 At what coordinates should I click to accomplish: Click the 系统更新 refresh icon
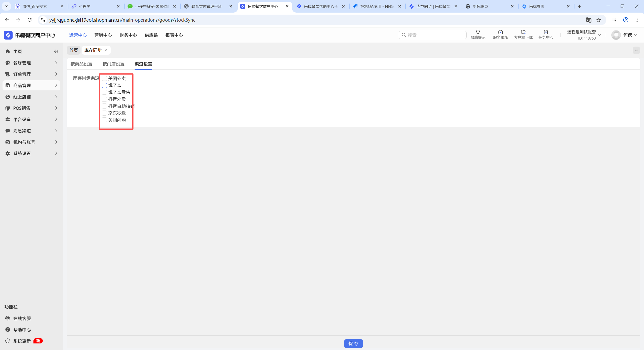click(x=8, y=341)
